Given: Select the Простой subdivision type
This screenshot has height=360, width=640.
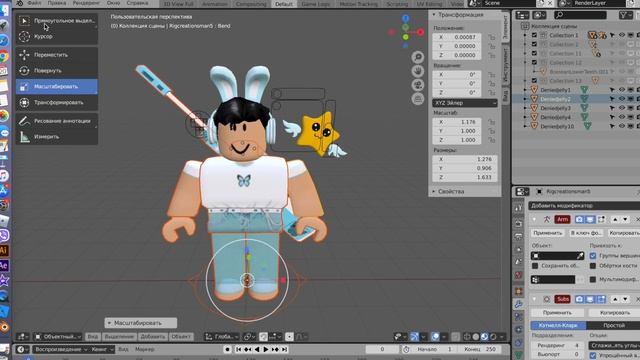Looking at the screenshot, I should coord(613,325).
